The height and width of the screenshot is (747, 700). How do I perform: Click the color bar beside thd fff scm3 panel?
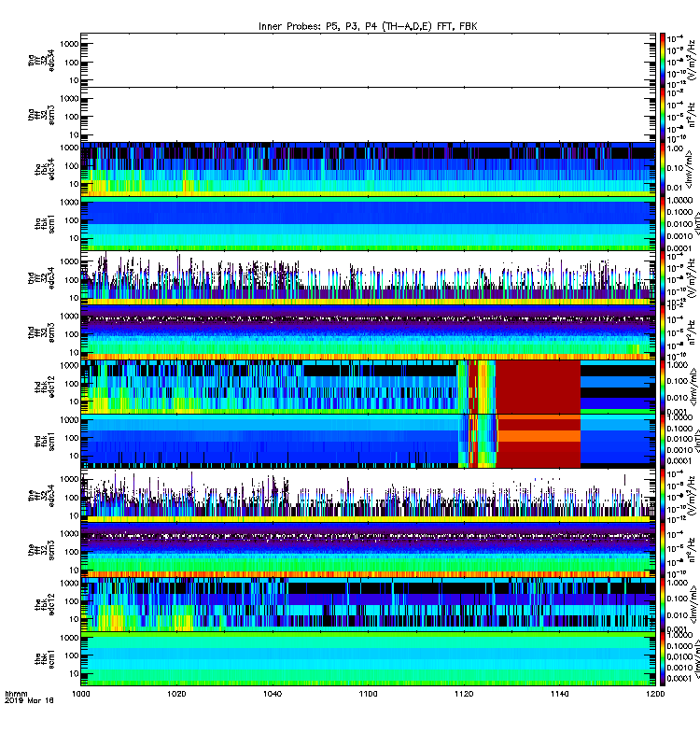(663, 332)
